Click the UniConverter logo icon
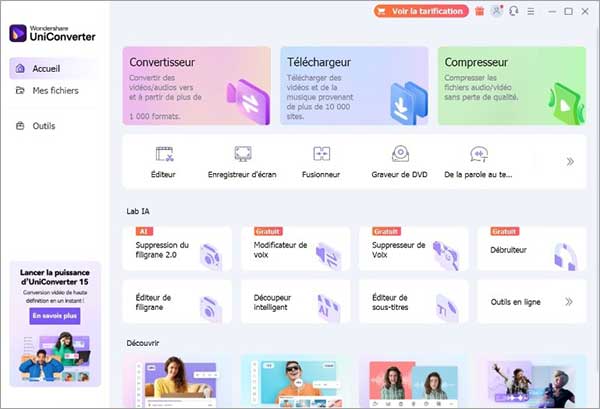This screenshot has height=409, width=600. point(18,33)
